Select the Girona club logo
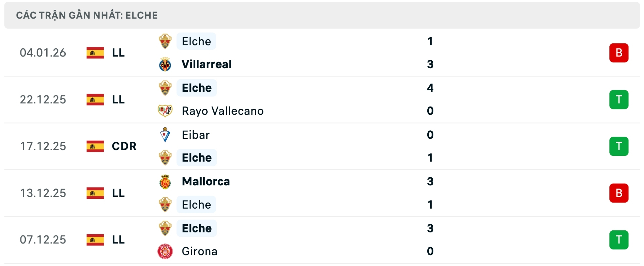This screenshot has width=644, height=266. [165, 251]
